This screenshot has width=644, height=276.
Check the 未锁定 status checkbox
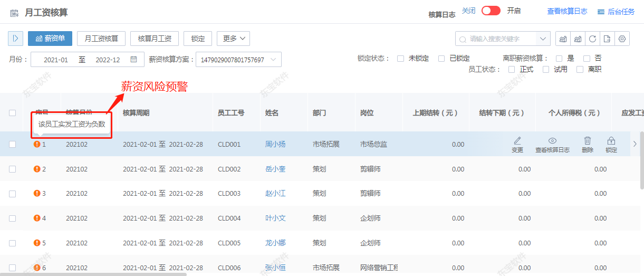tap(401, 59)
